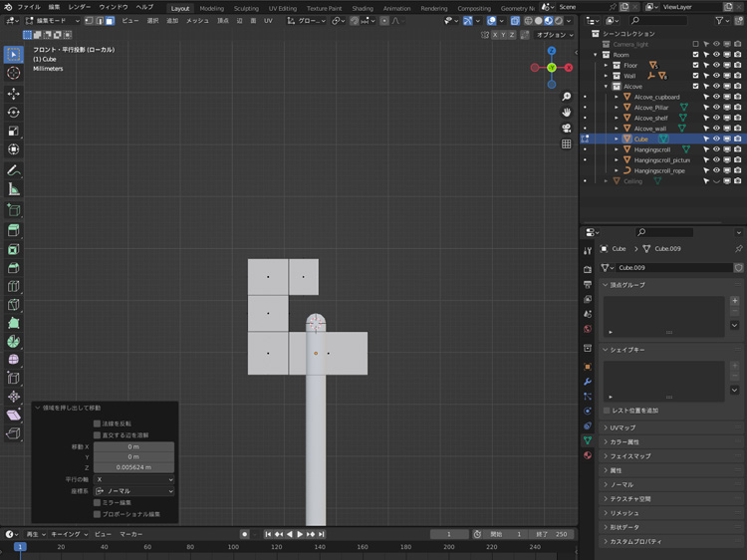Collapse the Alcove collection in outliner
The width and height of the screenshot is (747, 560).
(606, 87)
